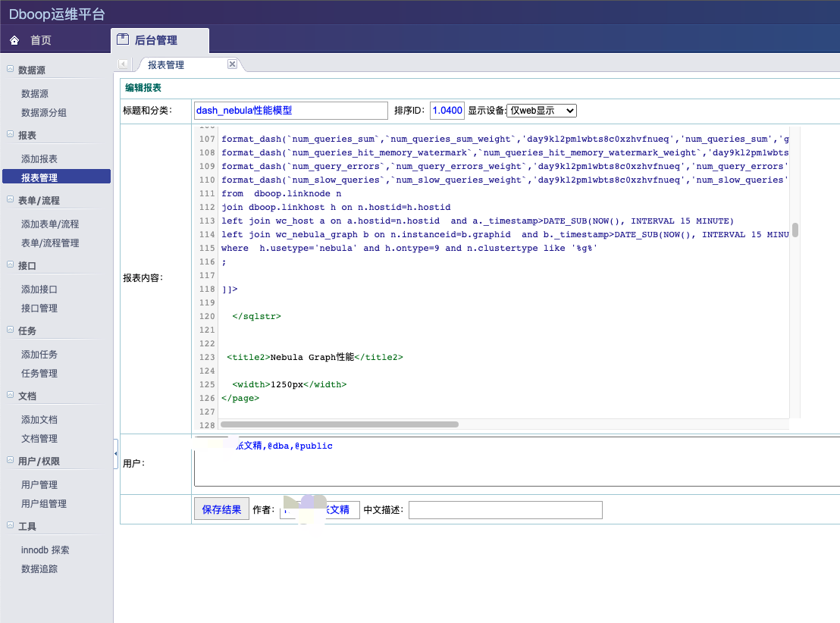
Task: Collapse the 报表 sidebar section
Action: coord(10,134)
